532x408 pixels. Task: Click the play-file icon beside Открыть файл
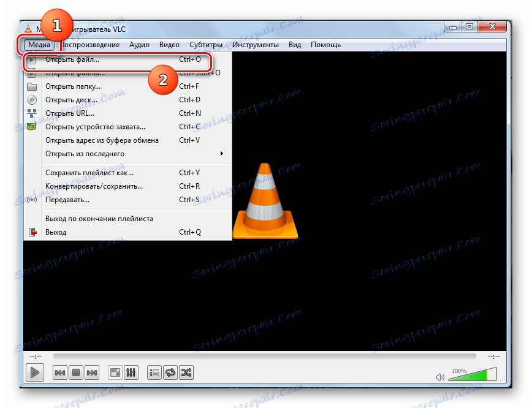coord(31,60)
